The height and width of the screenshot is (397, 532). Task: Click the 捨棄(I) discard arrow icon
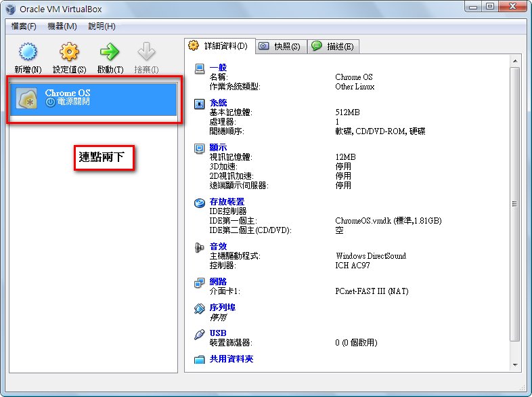tap(146, 51)
